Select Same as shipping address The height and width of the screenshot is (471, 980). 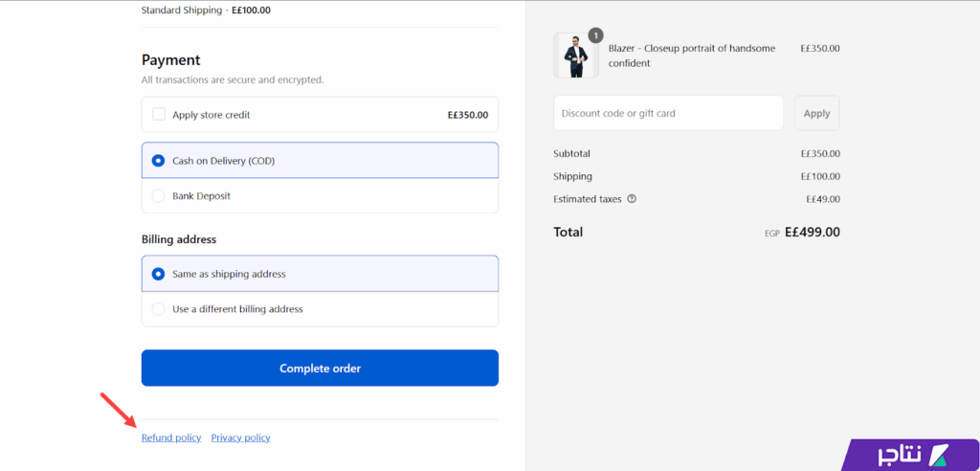pyautogui.click(x=159, y=274)
